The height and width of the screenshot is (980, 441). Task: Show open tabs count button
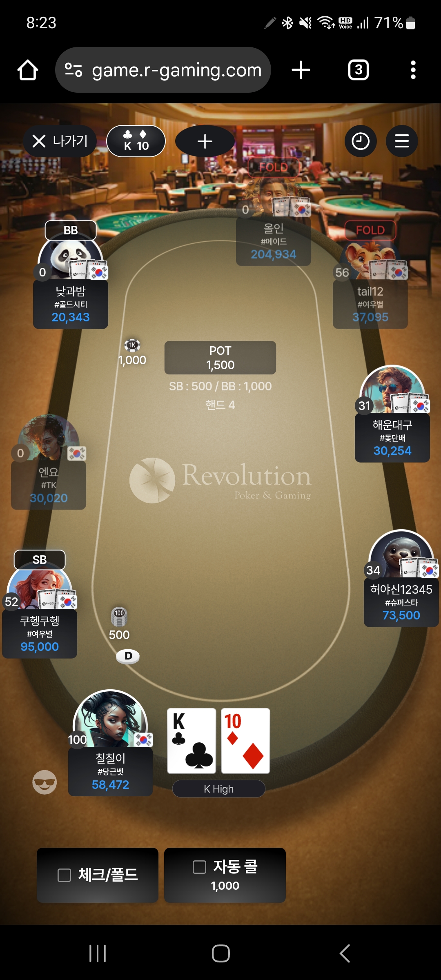coord(358,70)
